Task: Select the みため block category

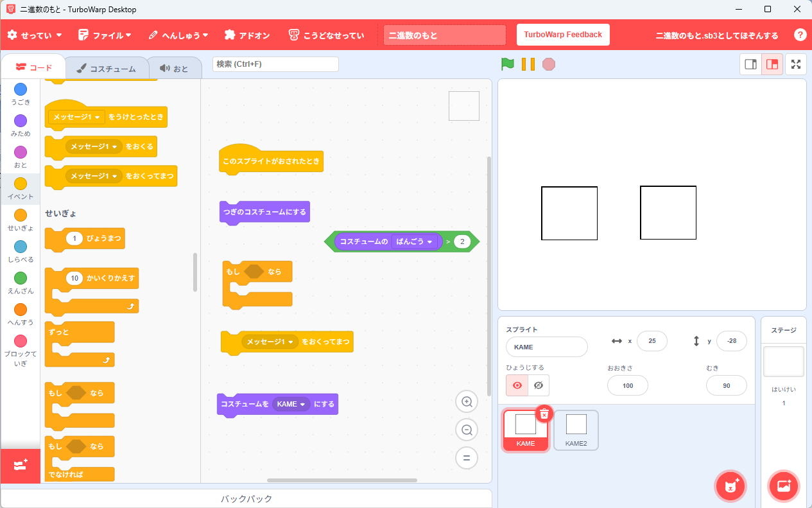Action: pos(21,126)
